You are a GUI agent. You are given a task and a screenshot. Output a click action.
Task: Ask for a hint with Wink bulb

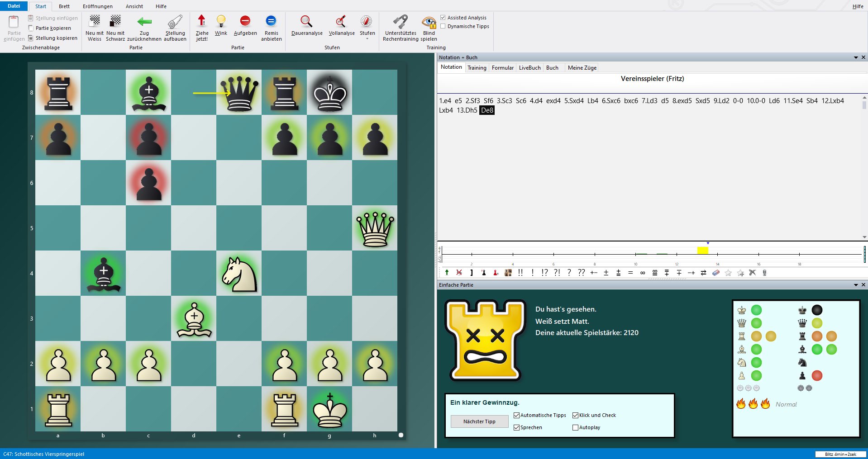click(221, 25)
